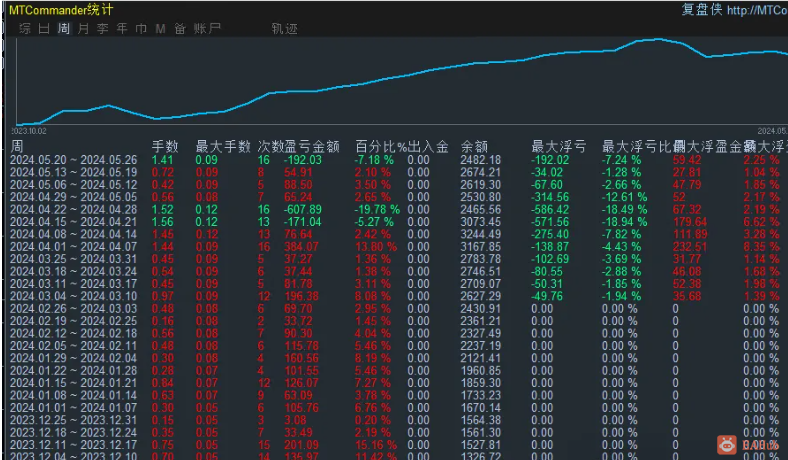This screenshot has width=788, height=460.
Task: Select row 2024.01.15 ~ 2024.01.21
Action: 395,383
